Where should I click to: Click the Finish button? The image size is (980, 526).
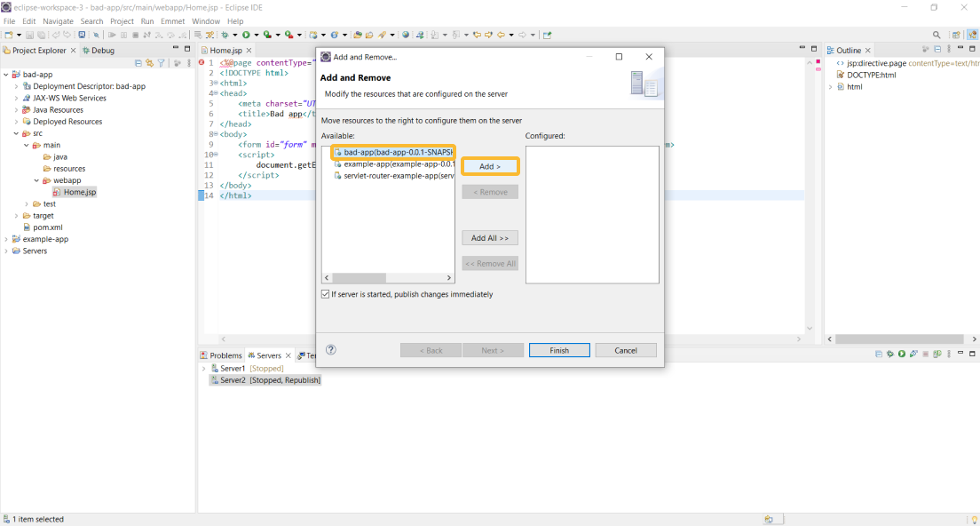(559, 350)
